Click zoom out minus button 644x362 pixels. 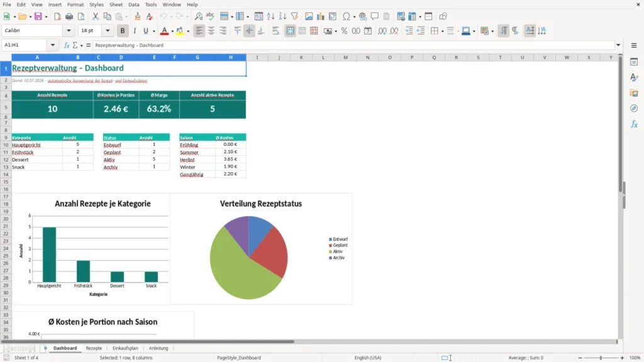coord(580,358)
